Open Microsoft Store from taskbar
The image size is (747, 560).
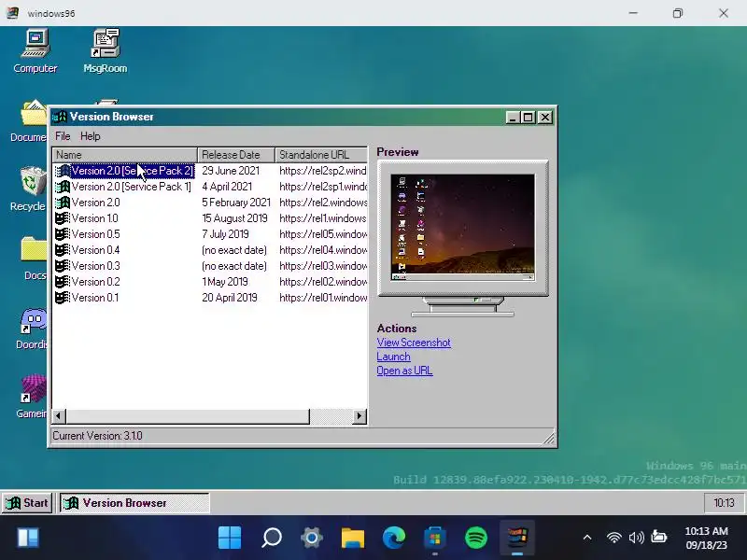pos(434,538)
